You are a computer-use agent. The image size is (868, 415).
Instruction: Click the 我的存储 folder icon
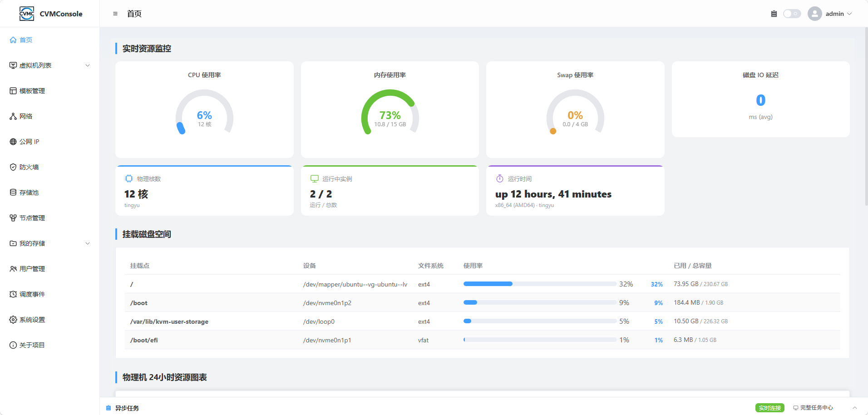[x=13, y=243]
